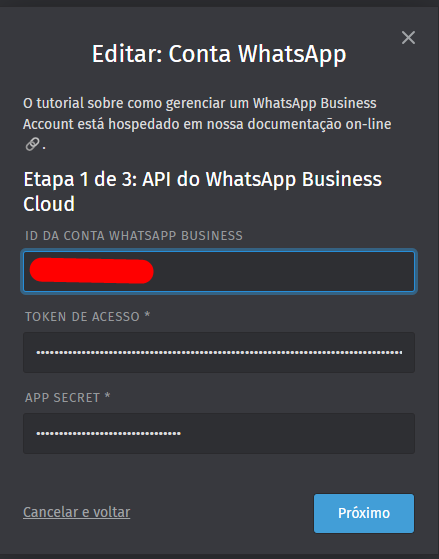Click the tutorial description paragraph text

207,124
